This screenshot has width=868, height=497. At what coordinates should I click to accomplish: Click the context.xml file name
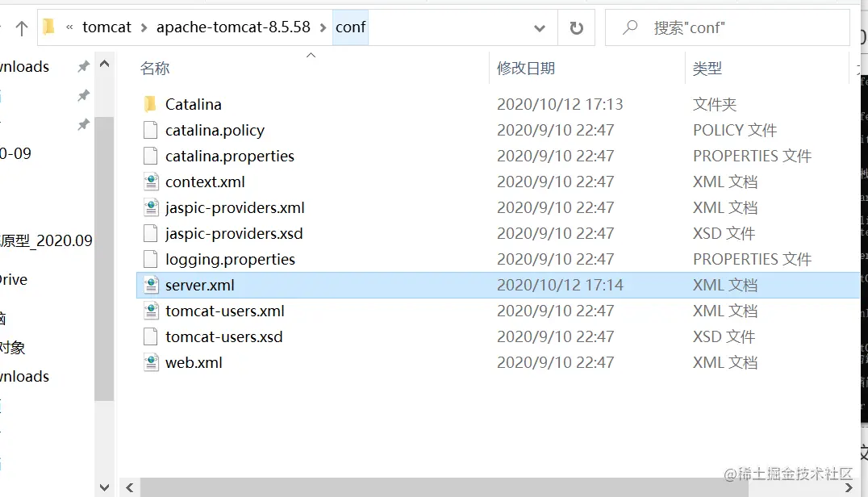[x=205, y=182]
